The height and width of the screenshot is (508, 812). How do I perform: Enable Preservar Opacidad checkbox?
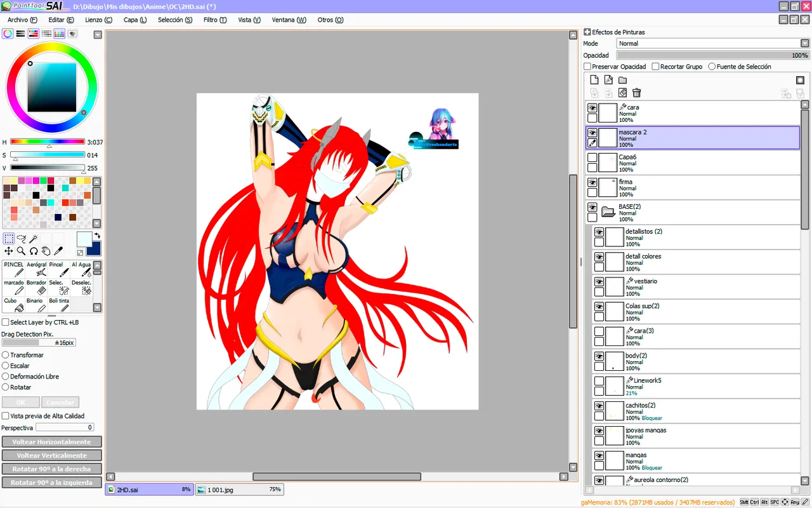[x=587, y=67]
